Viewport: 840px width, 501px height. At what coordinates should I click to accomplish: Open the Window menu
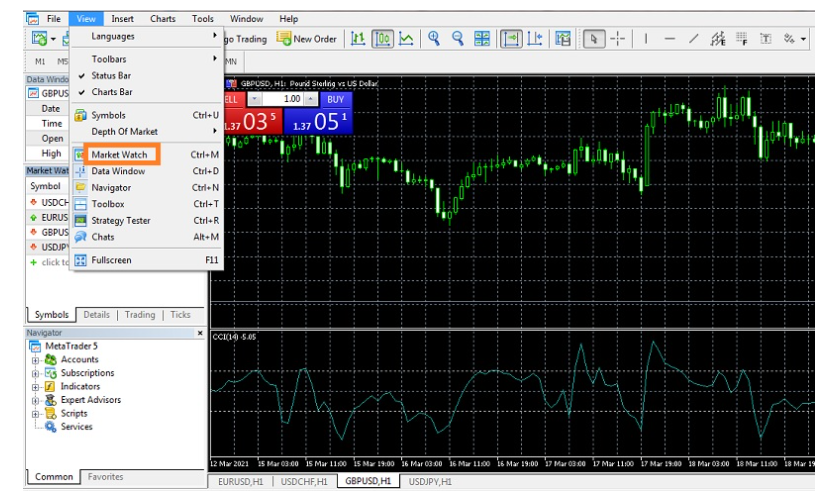[246, 19]
